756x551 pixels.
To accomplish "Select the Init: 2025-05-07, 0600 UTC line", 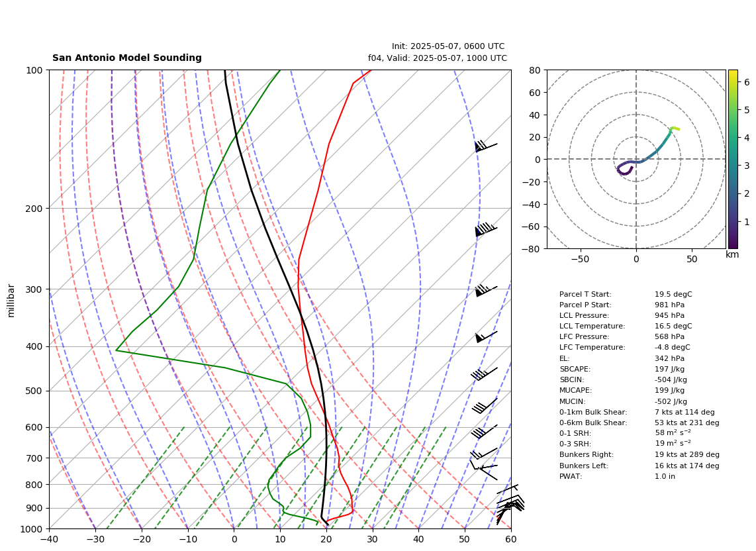I will [448, 46].
